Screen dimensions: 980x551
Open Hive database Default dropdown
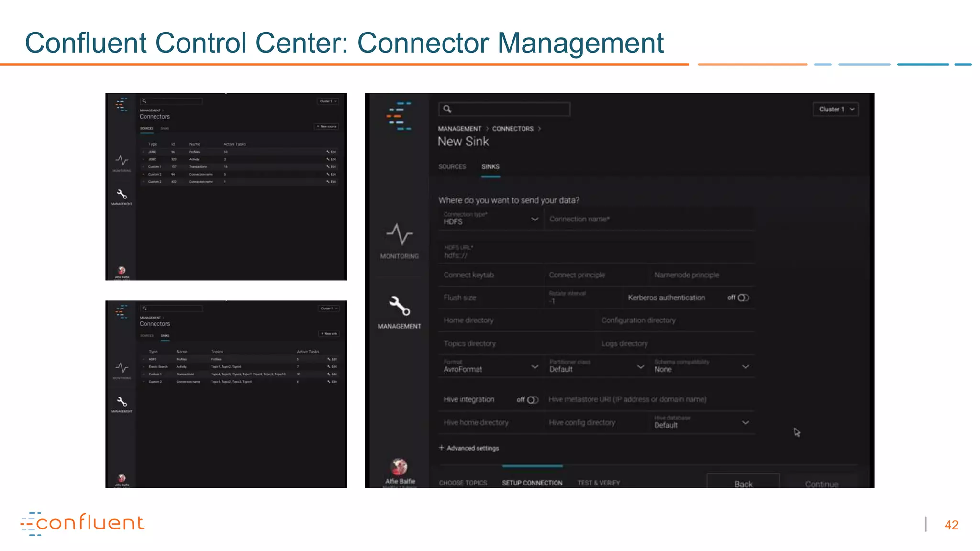pos(702,422)
